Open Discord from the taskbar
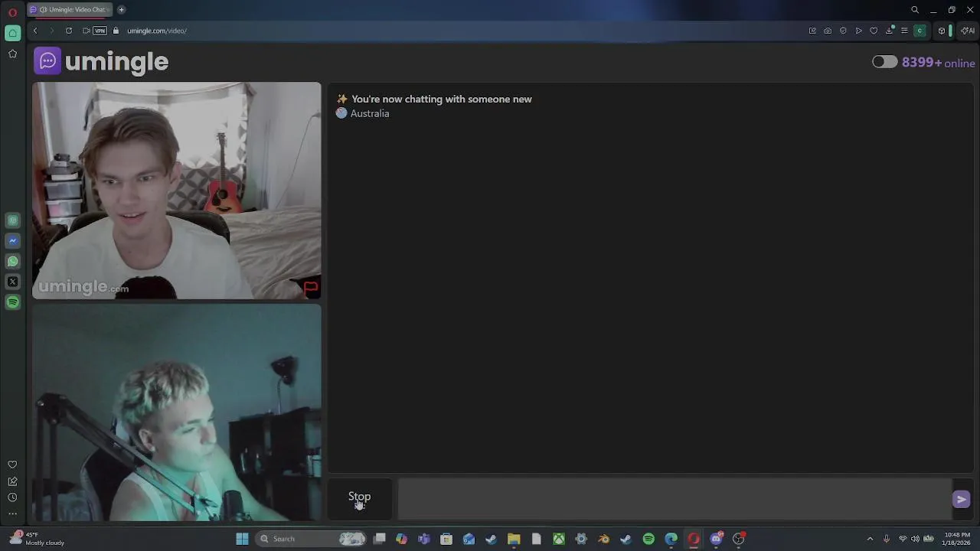 point(716,539)
